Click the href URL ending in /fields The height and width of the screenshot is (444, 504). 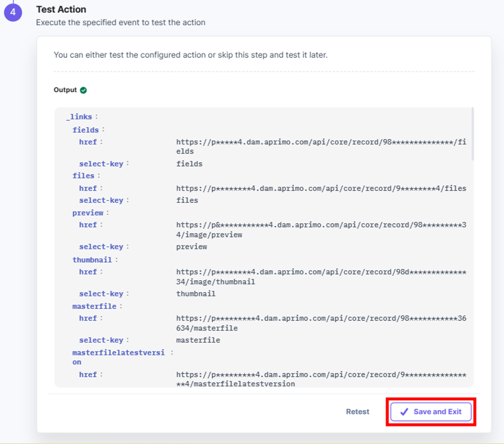(321, 147)
